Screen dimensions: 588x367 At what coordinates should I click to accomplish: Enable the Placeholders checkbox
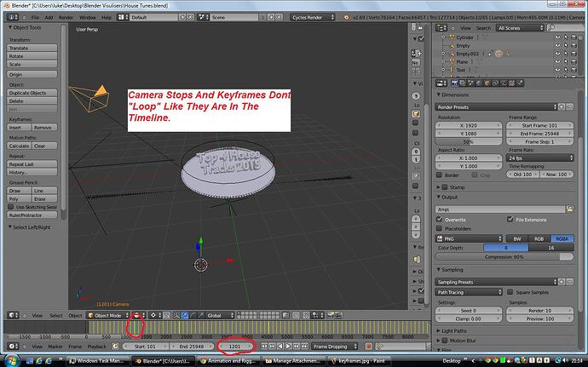(x=439, y=228)
